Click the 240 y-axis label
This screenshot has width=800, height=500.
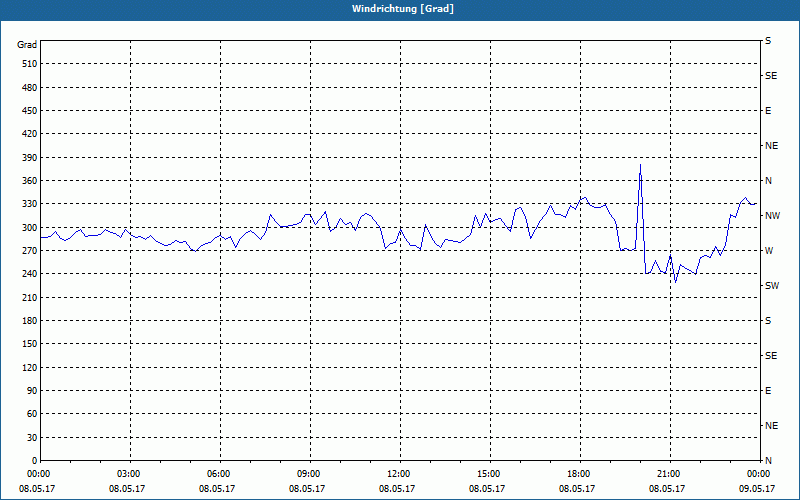(30, 274)
